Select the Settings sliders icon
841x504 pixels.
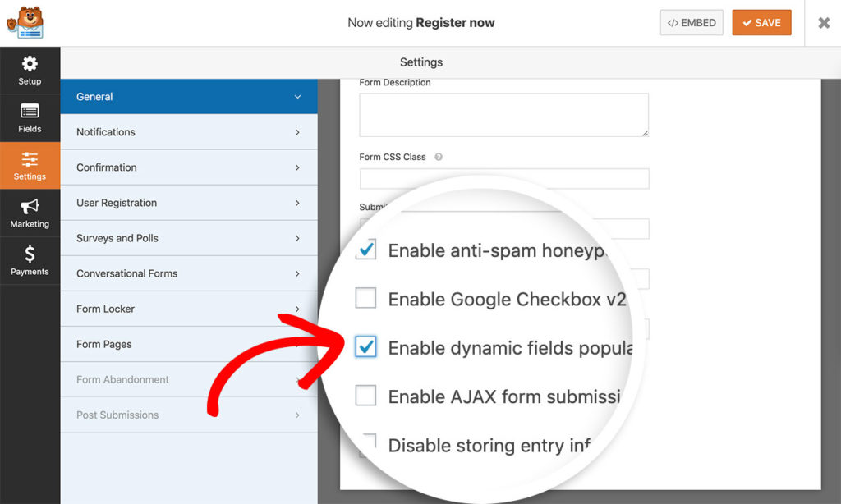[x=30, y=166]
